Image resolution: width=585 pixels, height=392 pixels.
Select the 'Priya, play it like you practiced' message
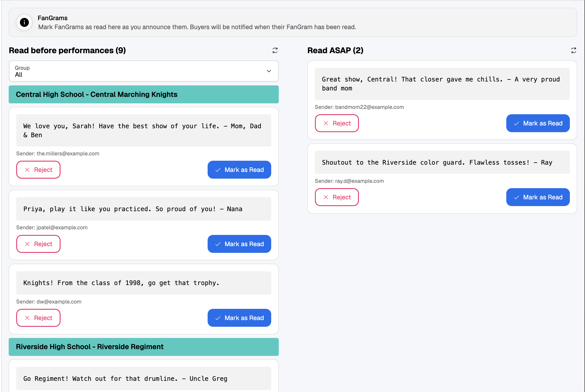pyautogui.click(x=143, y=209)
